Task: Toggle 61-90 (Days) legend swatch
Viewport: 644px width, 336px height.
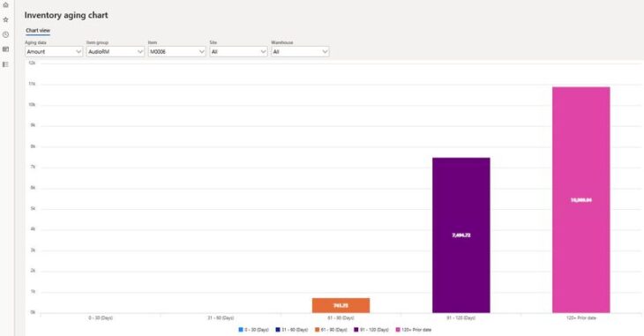Action: coord(317,330)
